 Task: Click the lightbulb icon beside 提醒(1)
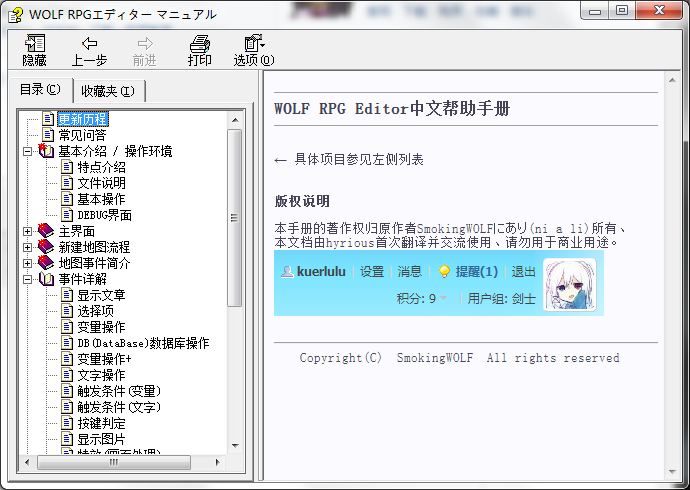click(x=444, y=271)
